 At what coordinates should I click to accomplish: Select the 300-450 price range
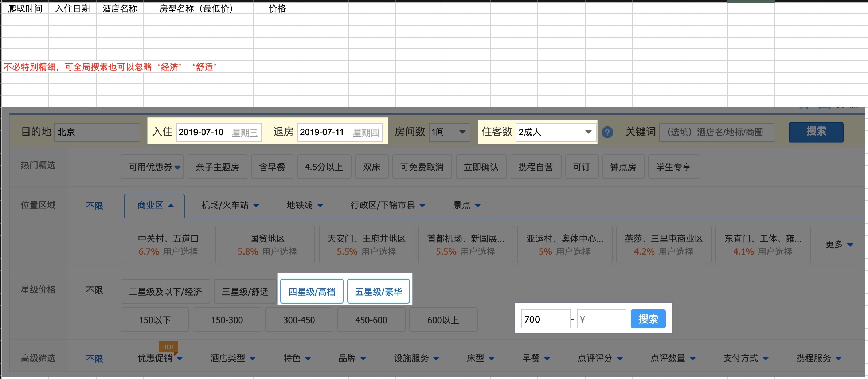299,320
